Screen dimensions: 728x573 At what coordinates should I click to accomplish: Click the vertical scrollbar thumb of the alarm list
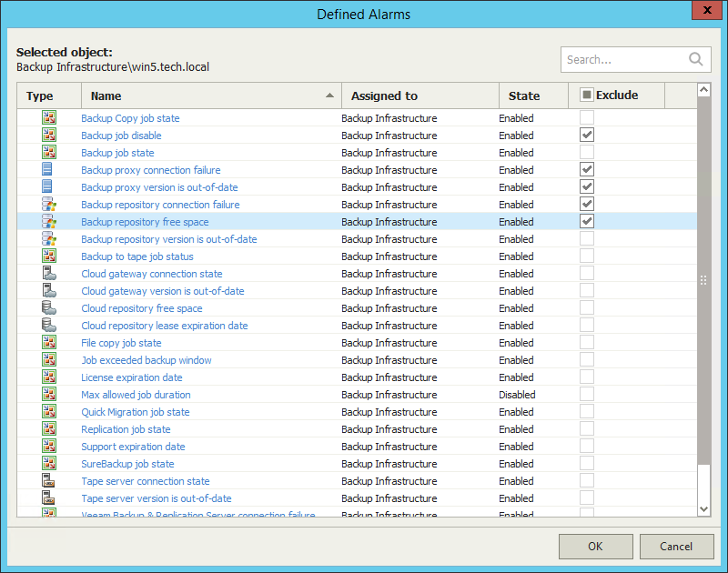pyautogui.click(x=703, y=280)
